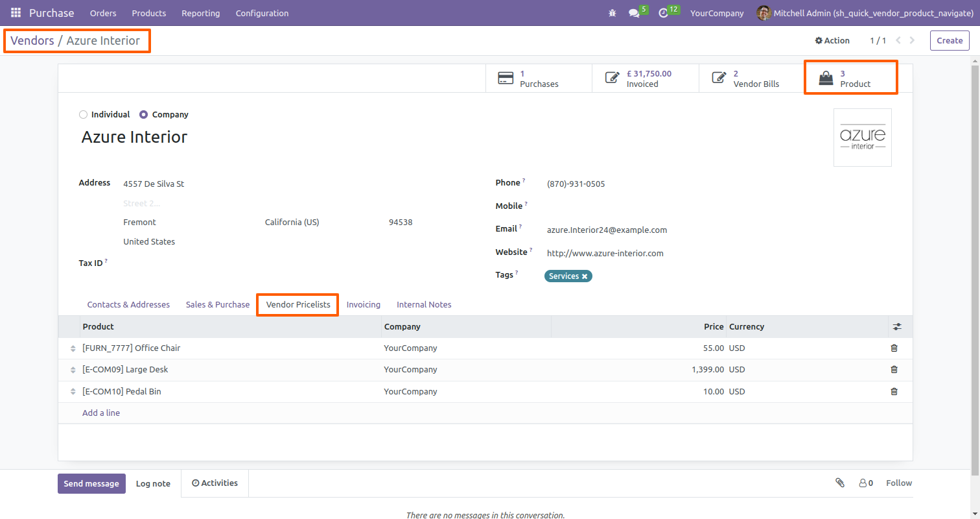980x519 pixels.
Task: Click the website http://www.azure-interior.com field
Action: pos(605,254)
